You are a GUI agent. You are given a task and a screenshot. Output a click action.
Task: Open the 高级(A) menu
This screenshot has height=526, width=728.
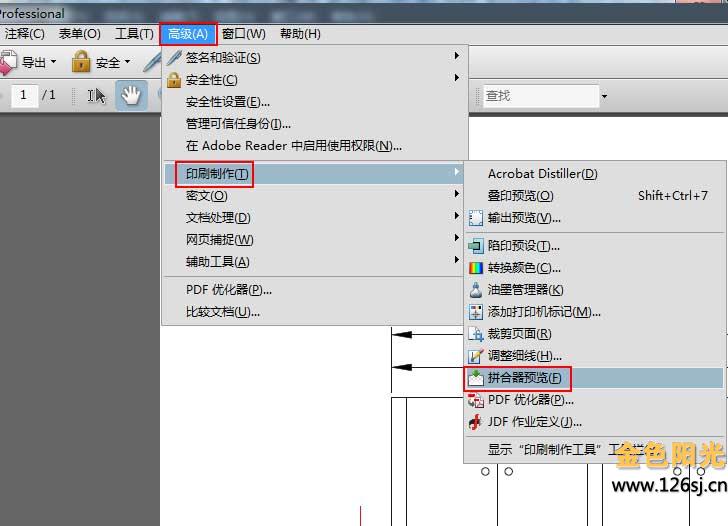[x=188, y=34]
